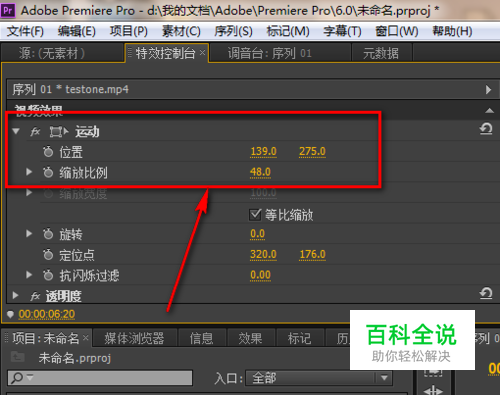Collapse 视频效果 section arrow
500x395 pixels.
coord(489,110)
